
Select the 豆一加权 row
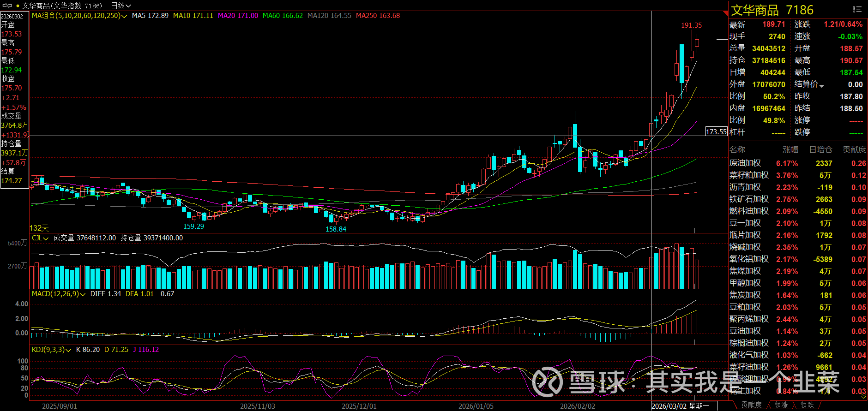[x=798, y=223]
